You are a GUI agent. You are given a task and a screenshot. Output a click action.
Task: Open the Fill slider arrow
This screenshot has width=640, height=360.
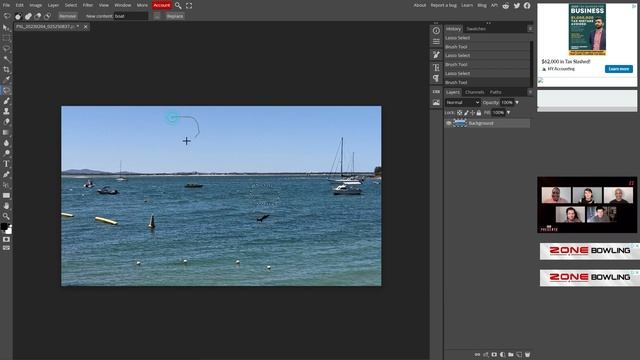pyautogui.click(x=508, y=113)
